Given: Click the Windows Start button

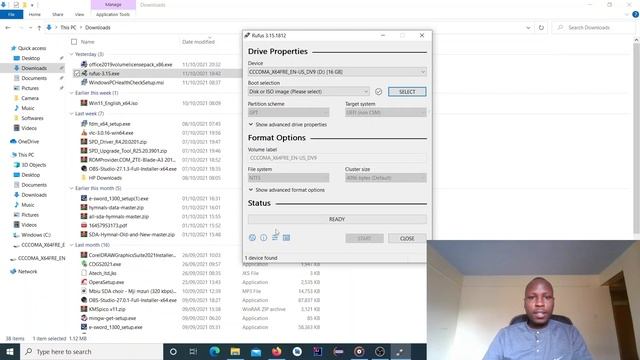Looking at the screenshot, I should click(x=10, y=351).
